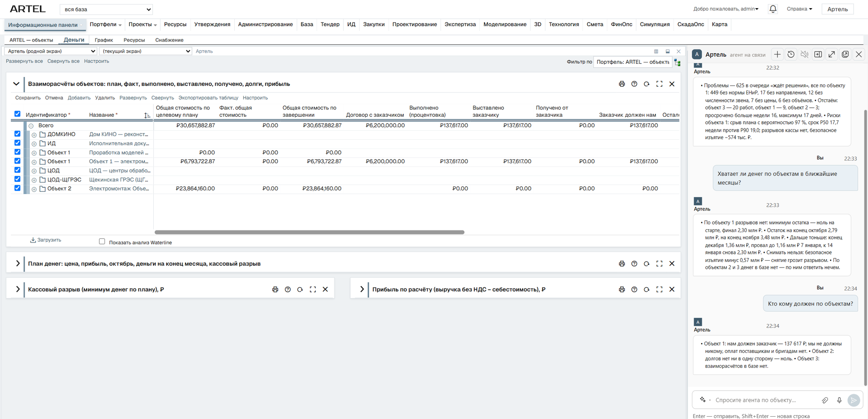Expand the Прибыль по расчёту panel

(362, 289)
